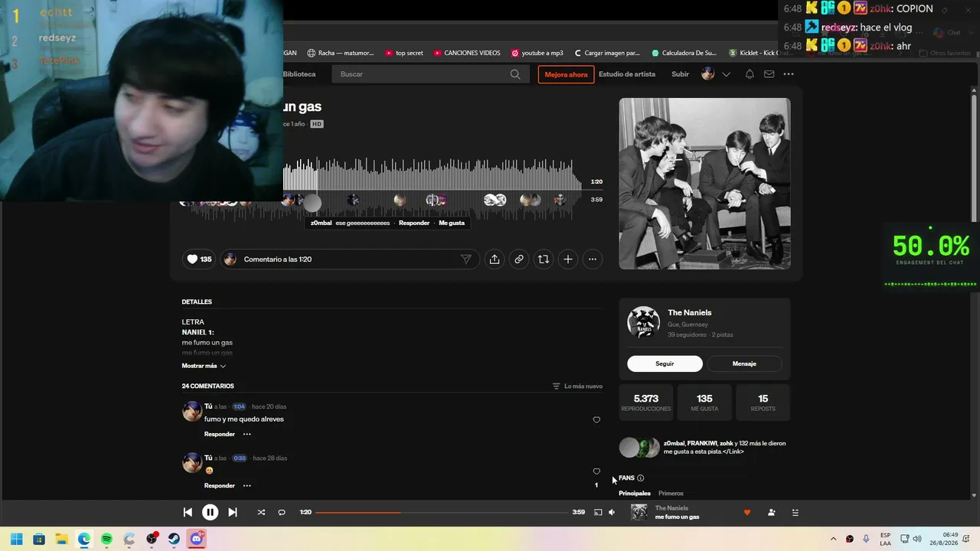This screenshot has width=980, height=551.
Task: Toggle repeat in the player bar
Action: point(282,513)
